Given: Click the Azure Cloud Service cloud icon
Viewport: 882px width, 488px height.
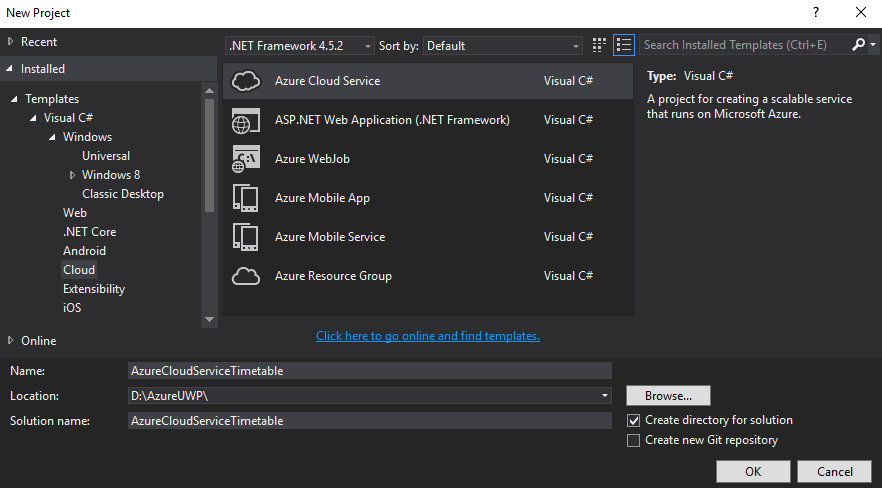Looking at the screenshot, I should point(246,81).
